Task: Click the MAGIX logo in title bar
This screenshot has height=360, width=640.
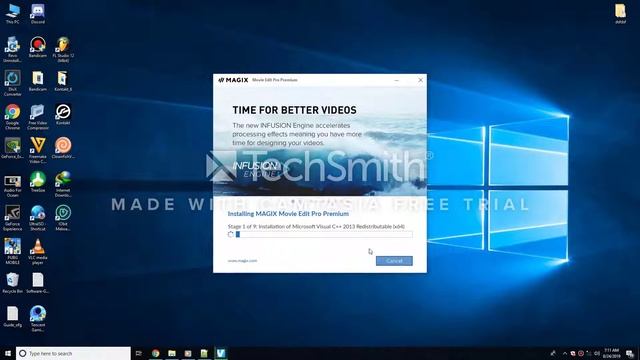Action: pos(233,80)
